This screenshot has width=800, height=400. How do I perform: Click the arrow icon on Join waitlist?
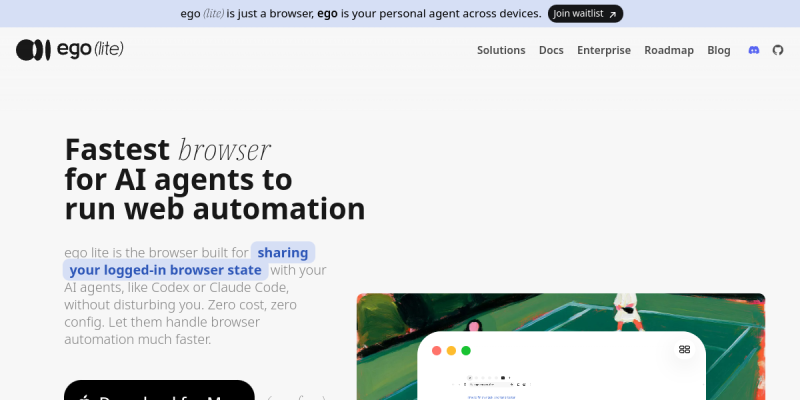pos(613,15)
